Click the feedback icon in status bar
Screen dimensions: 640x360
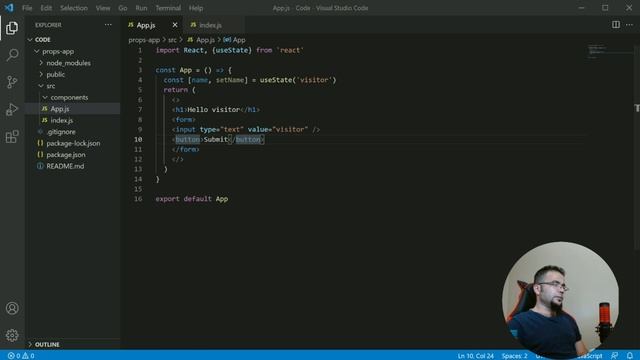pyautogui.click(x=614, y=356)
